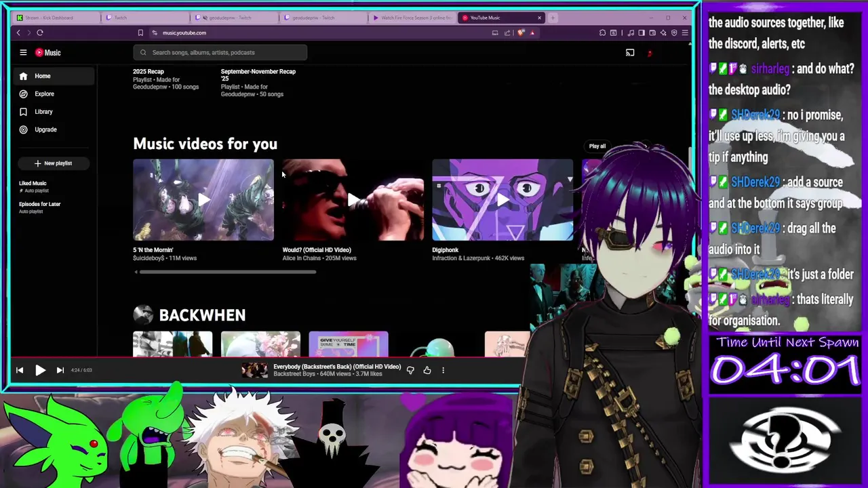Click the Digiphonk song title

446,250
